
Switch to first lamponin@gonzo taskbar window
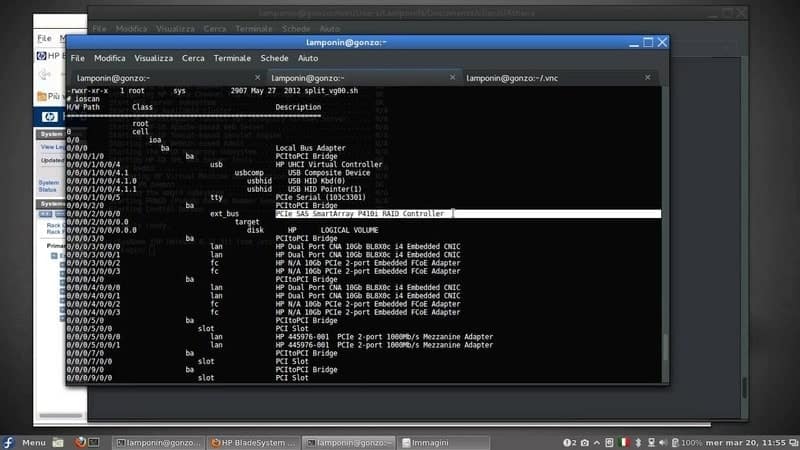(158, 442)
